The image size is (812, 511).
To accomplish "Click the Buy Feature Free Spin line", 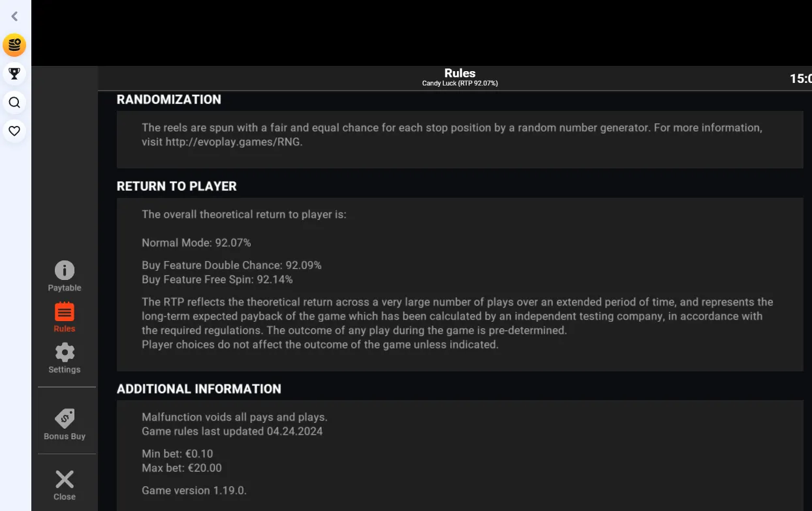I will [x=217, y=279].
